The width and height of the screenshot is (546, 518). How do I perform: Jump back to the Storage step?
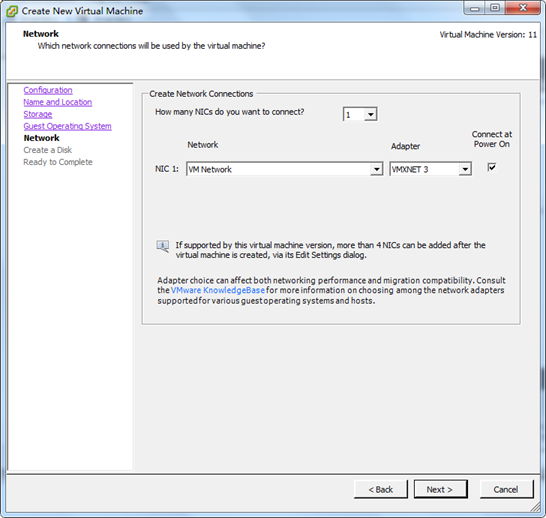(x=38, y=114)
